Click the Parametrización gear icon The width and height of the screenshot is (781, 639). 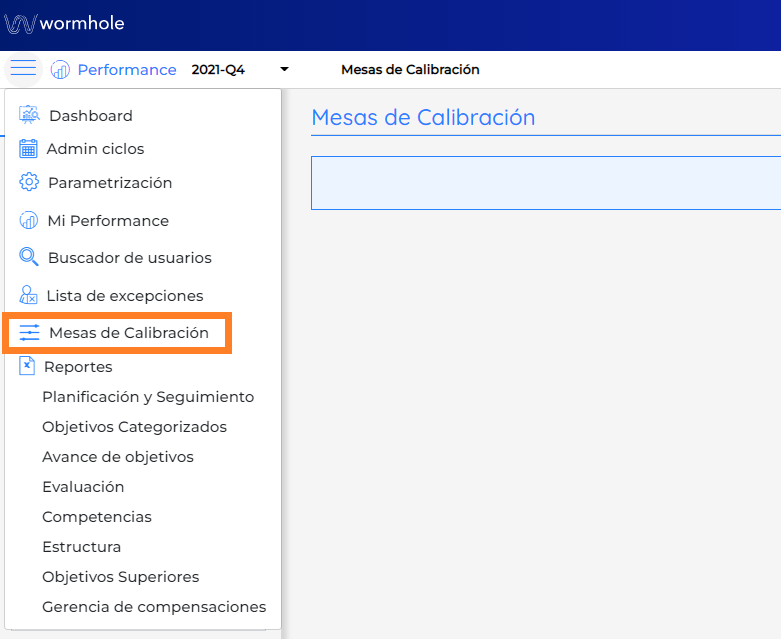(29, 183)
